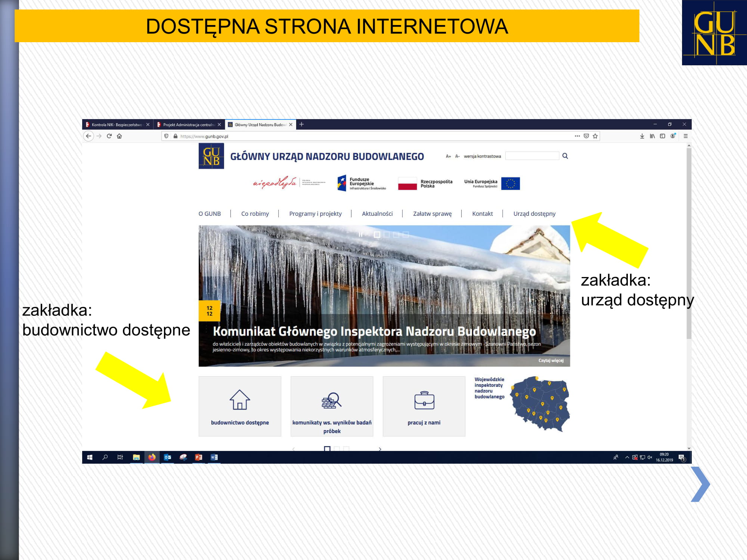The height and width of the screenshot is (560, 747).
Task: Open the Aktualności menu item
Action: point(377,214)
